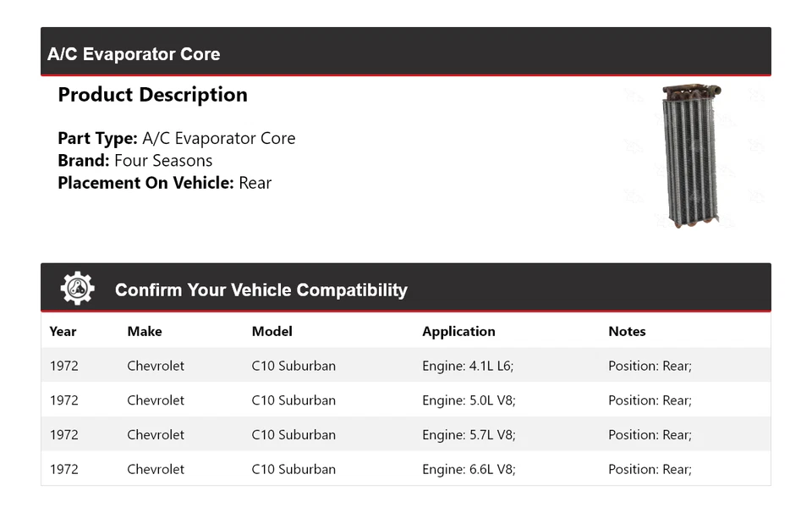812x513 pixels.
Task: Click the Part Type value text
Action: tap(219, 139)
